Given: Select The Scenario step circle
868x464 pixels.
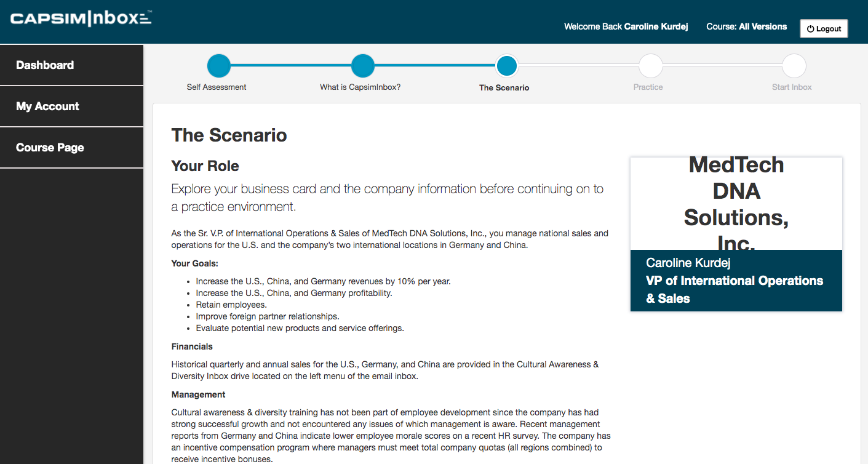Looking at the screenshot, I should (506, 65).
